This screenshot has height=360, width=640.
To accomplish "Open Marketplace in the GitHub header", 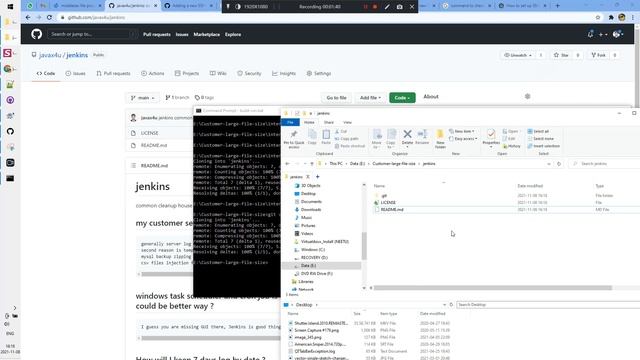I will point(207,35).
